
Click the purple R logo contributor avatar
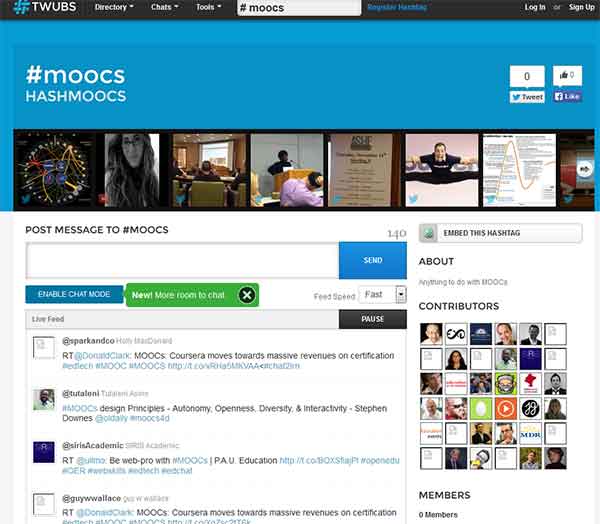(x=530, y=359)
